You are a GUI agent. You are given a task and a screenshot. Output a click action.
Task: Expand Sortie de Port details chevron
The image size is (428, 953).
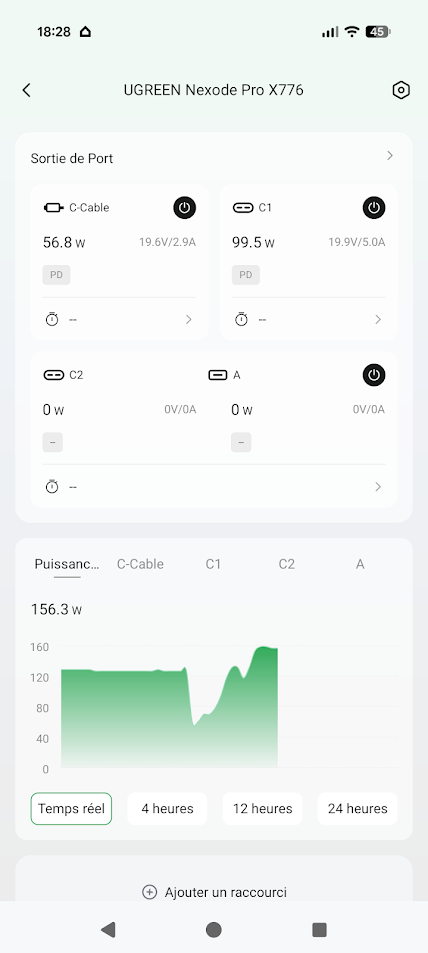coord(390,156)
